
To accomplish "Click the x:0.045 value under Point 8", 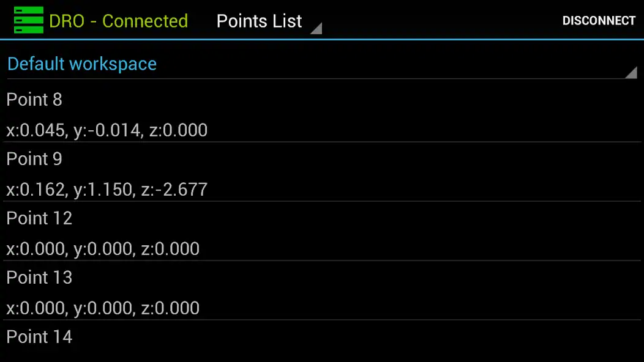I will pyautogui.click(x=37, y=130).
